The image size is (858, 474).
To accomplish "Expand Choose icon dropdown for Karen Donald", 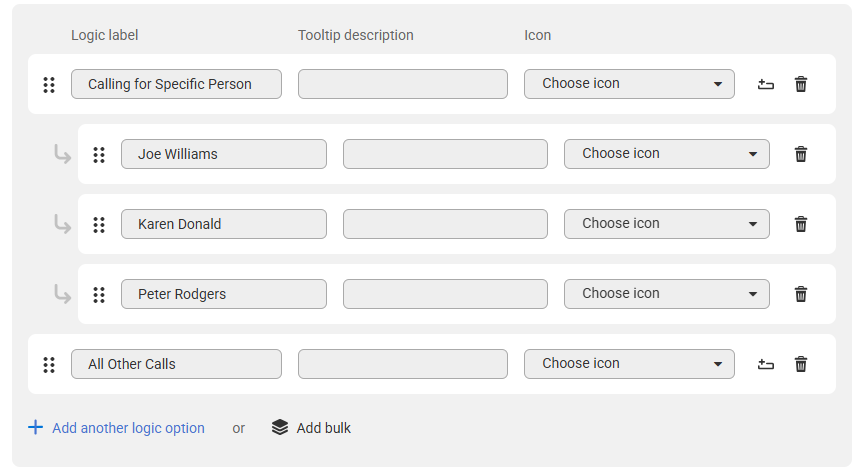I will [666, 224].
